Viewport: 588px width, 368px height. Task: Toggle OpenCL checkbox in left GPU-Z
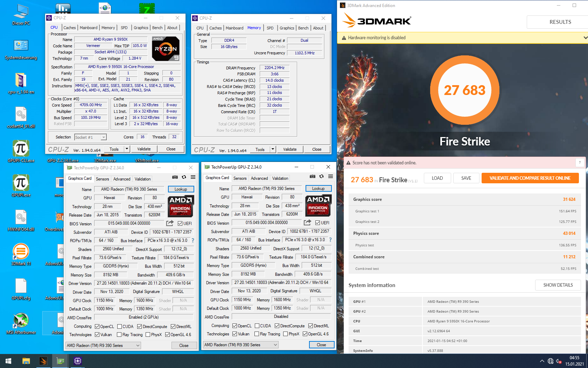click(97, 327)
